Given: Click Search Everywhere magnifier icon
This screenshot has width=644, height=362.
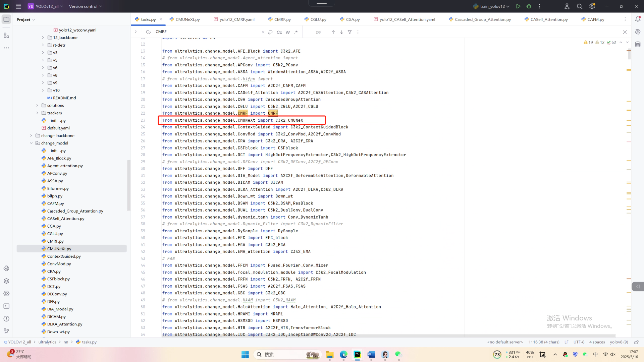Looking at the screenshot, I should [x=579, y=6].
